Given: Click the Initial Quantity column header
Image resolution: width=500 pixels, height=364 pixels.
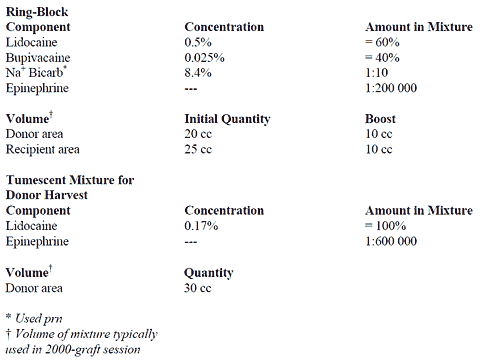Looking at the screenshot, I should [x=227, y=119].
